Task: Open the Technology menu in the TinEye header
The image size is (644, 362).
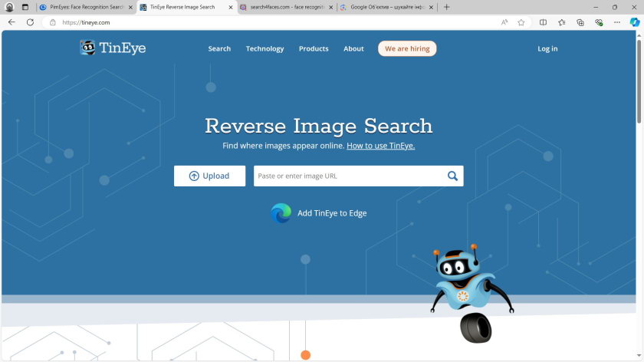Action: tap(264, 48)
